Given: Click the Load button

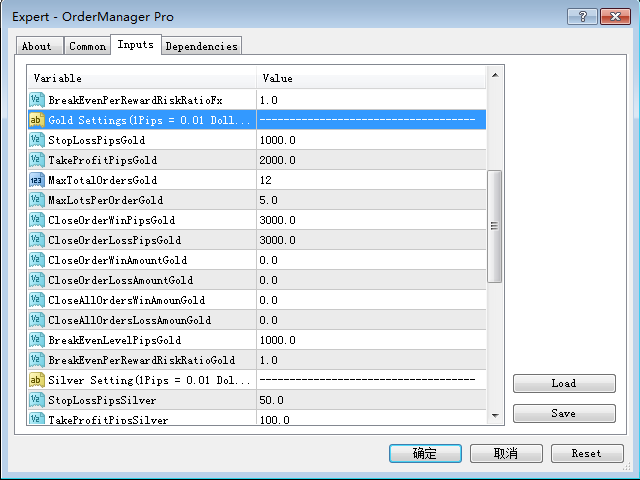Looking at the screenshot, I should 564,383.
